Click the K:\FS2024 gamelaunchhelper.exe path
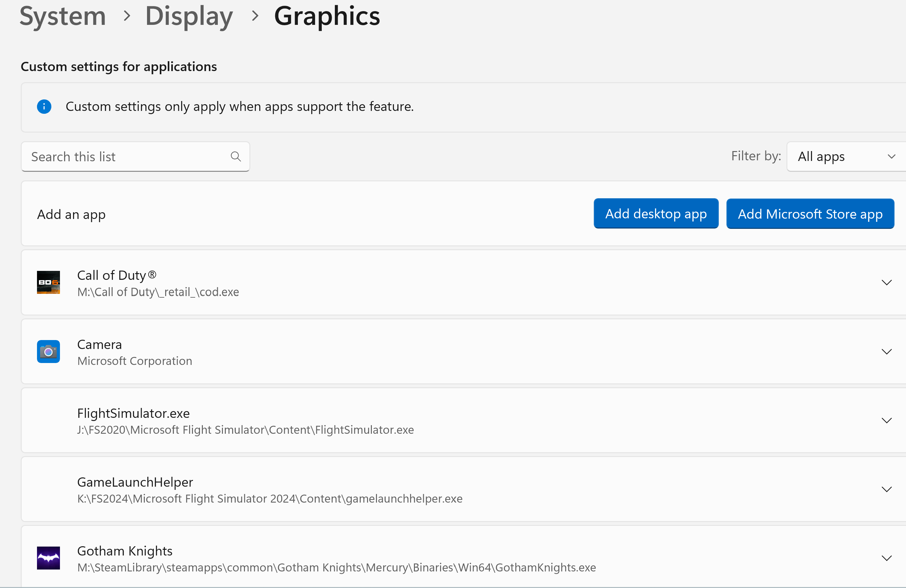906x588 pixels. pyautogui.click(x=270, y=499)
